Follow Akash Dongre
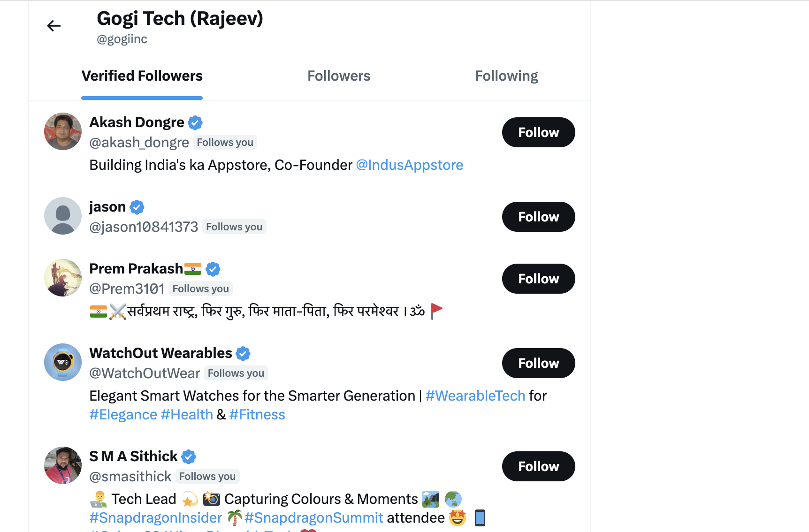The image size is (809, 532). (539, 132)
